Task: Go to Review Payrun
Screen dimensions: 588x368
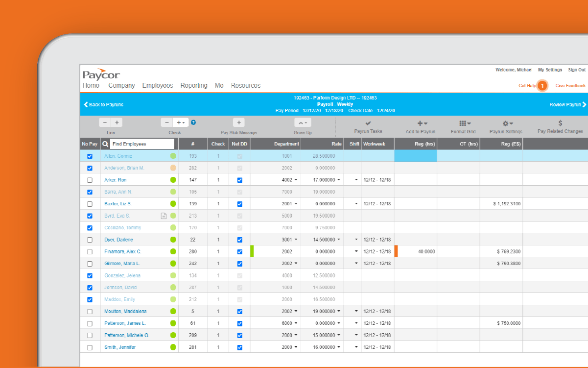Action: coord(567,104)
